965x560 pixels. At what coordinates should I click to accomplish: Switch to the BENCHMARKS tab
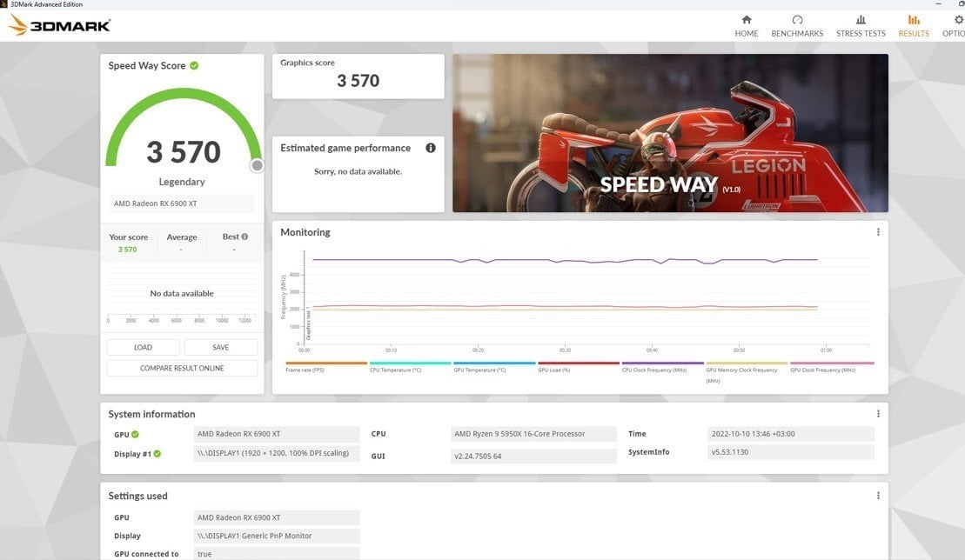(x=797, y=33)
